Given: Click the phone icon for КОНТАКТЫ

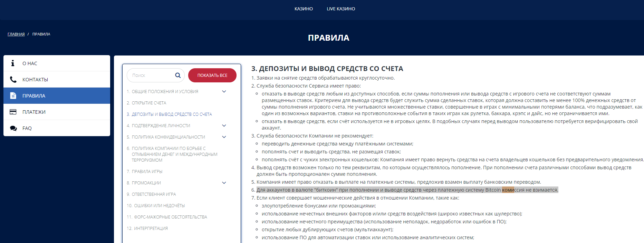Looking at the screenshot, I should point(13,79).
